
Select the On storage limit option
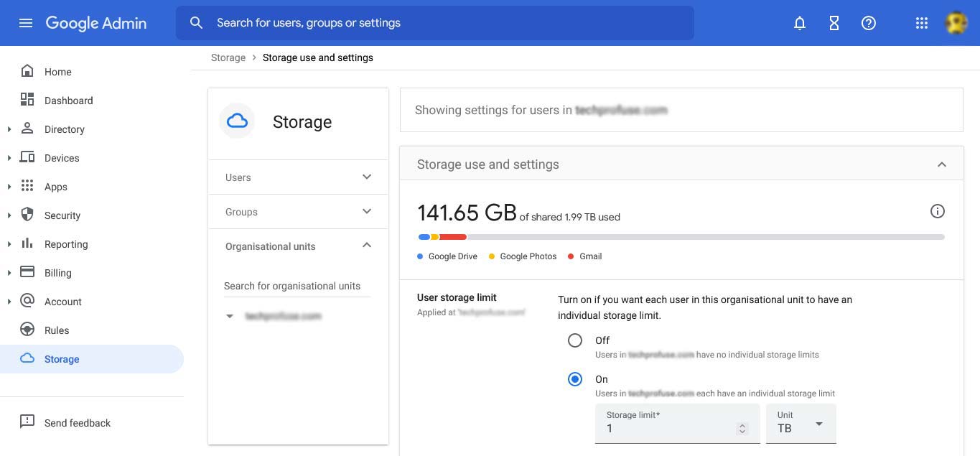tap(574, 378)
